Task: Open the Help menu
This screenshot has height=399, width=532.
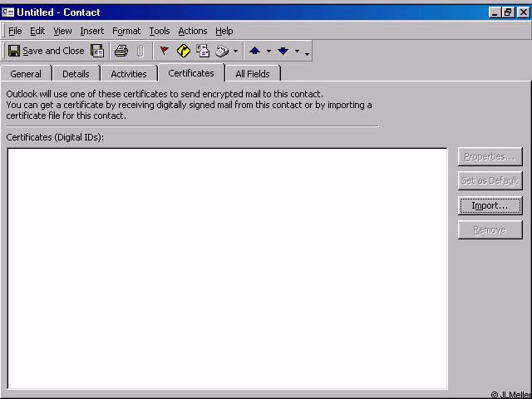Action: (x=224, y=31)
